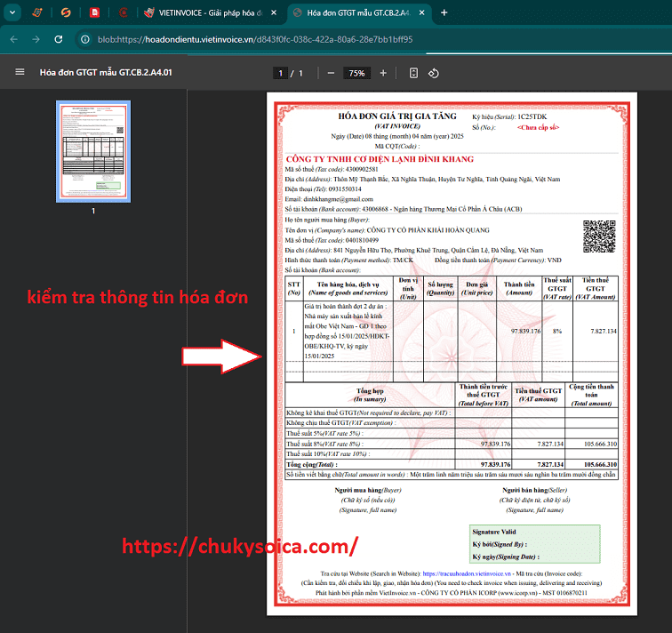This screenshot has height=633, width=672.
Task: Click the HÓA ĐƠN GIÁ TRỊ GIA TĂNG title
Action: pyautogui.click(x=397, y=116)
